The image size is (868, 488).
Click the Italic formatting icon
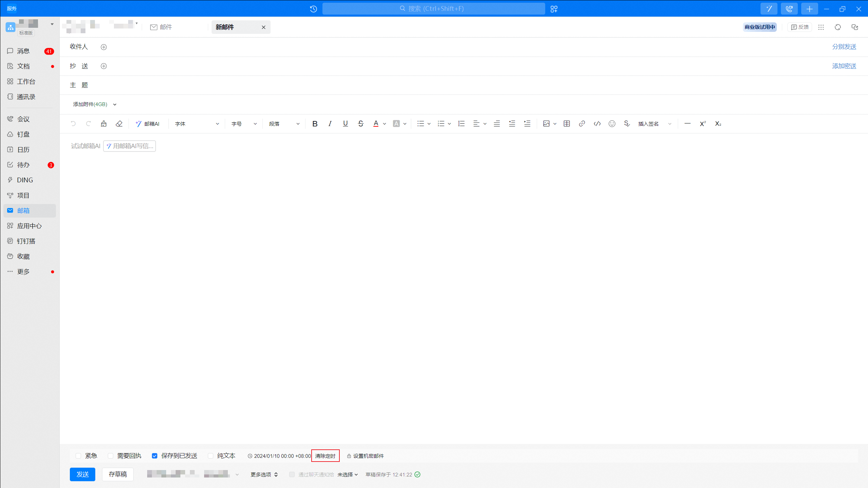coord(330,123)
